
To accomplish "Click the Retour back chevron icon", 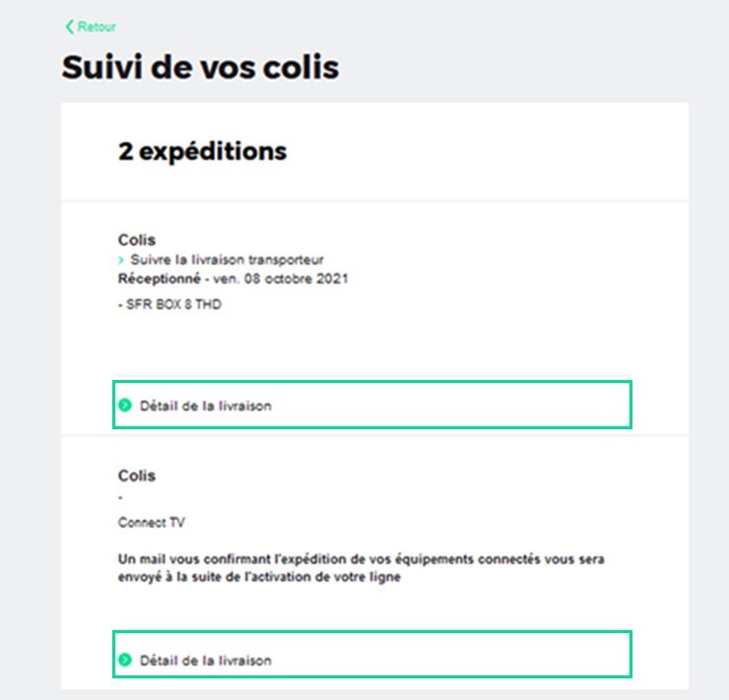I will (x=69, y=27).
